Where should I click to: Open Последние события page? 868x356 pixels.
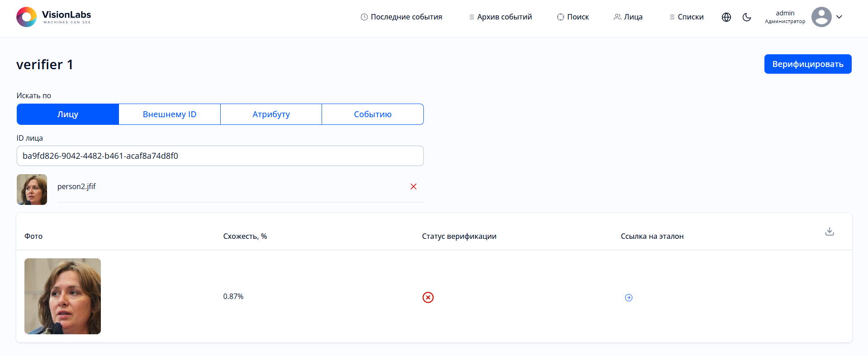[x=401, y=17]
